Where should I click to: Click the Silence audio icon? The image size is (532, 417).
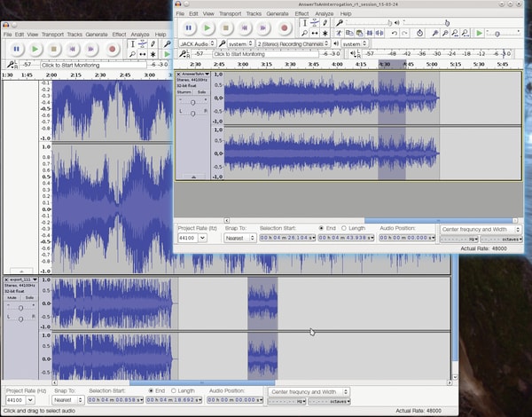coord(379,33)
